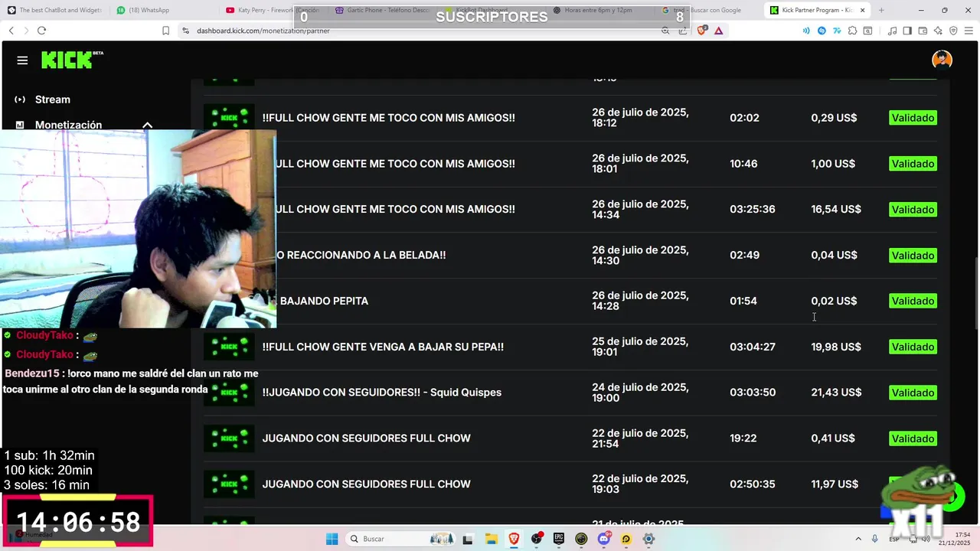This screenshot has height=551, width=980.
Task: Click the 21,43 US$ earnings value
Action: point(836,393)
